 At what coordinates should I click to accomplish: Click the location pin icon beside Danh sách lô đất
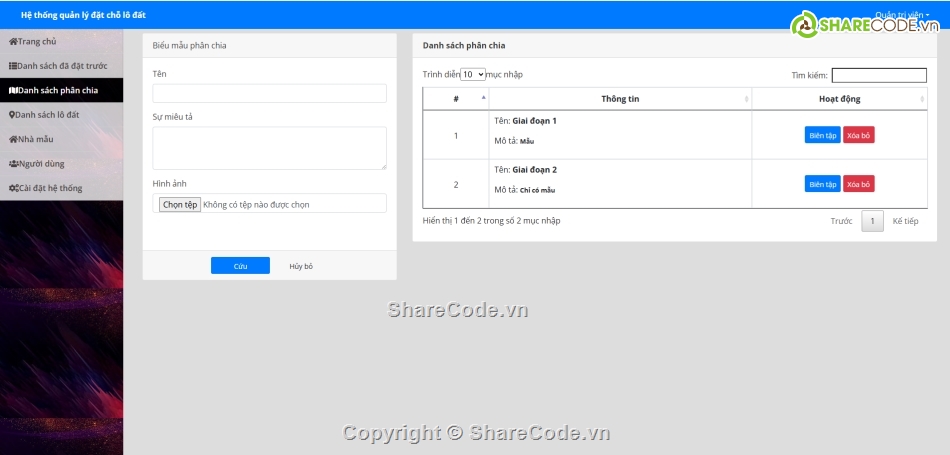click(x=12, y=115)
